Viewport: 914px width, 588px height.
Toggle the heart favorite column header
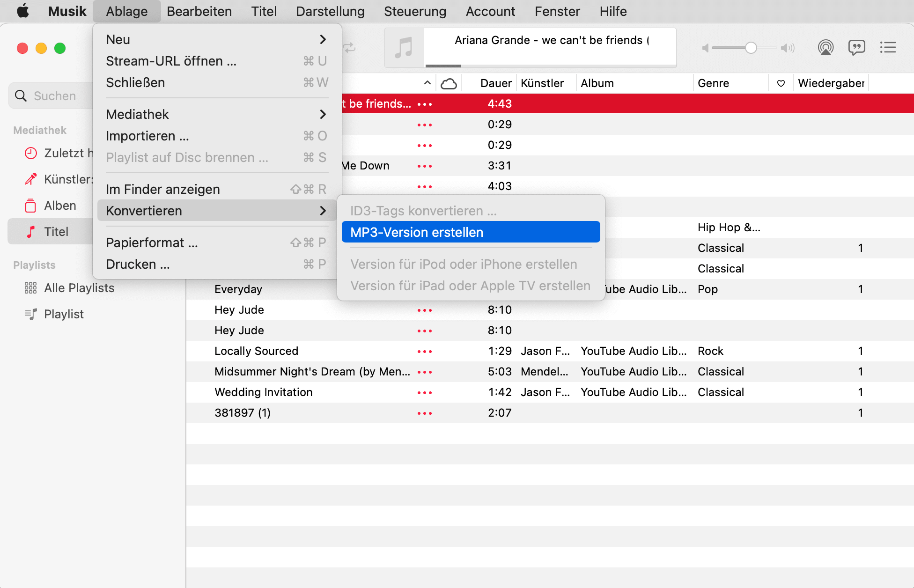click(781, 83)
